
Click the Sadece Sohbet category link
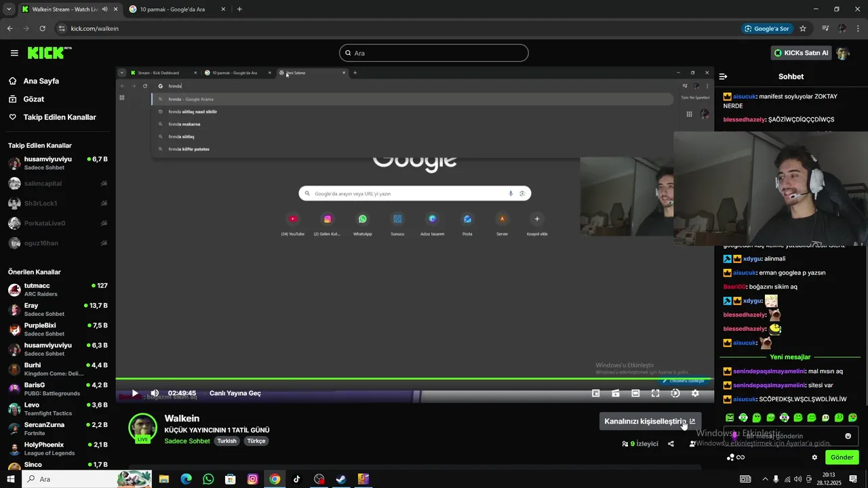click(187, 441)
